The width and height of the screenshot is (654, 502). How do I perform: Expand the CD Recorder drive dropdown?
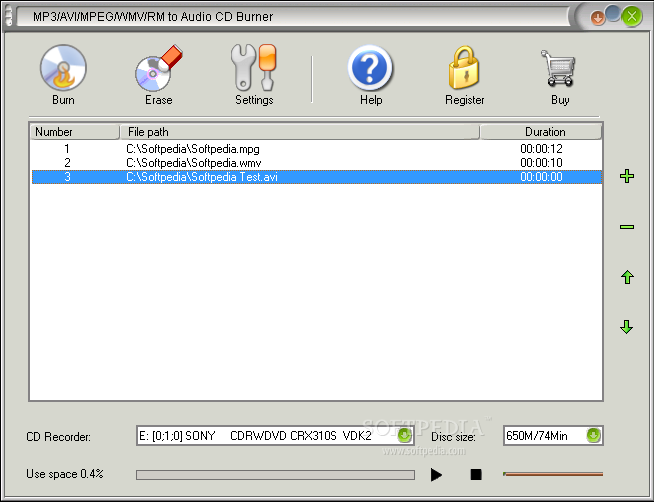click(404, 436)
